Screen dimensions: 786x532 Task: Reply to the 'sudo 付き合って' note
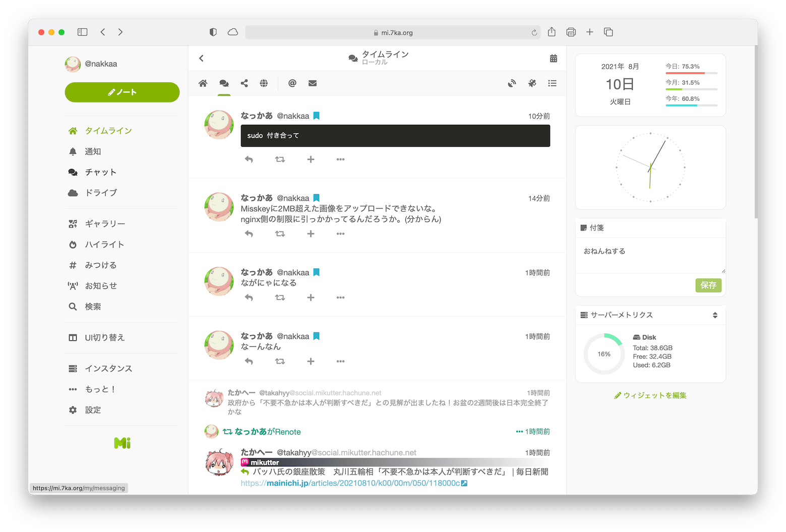coord(249,159)
